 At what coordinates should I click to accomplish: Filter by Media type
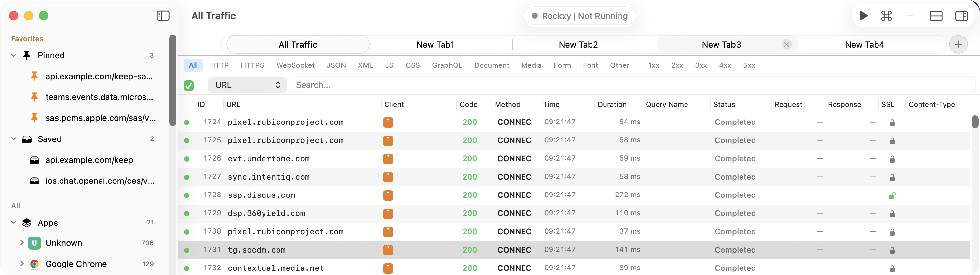[x=531, y=65]
